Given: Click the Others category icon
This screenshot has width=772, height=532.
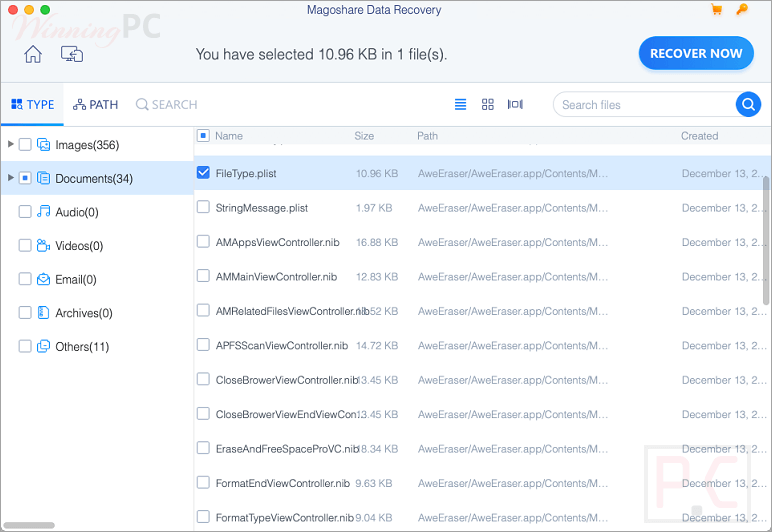Looking at the screenshot, I should (44, 346).
